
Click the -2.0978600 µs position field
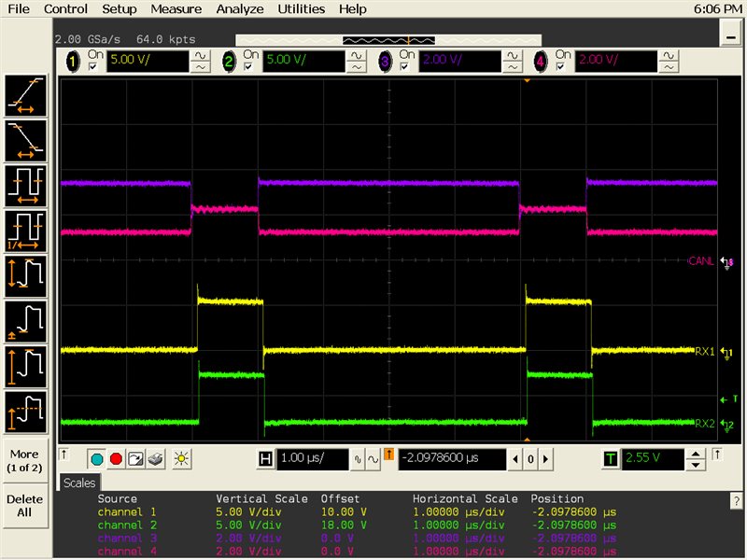point(452,459)
